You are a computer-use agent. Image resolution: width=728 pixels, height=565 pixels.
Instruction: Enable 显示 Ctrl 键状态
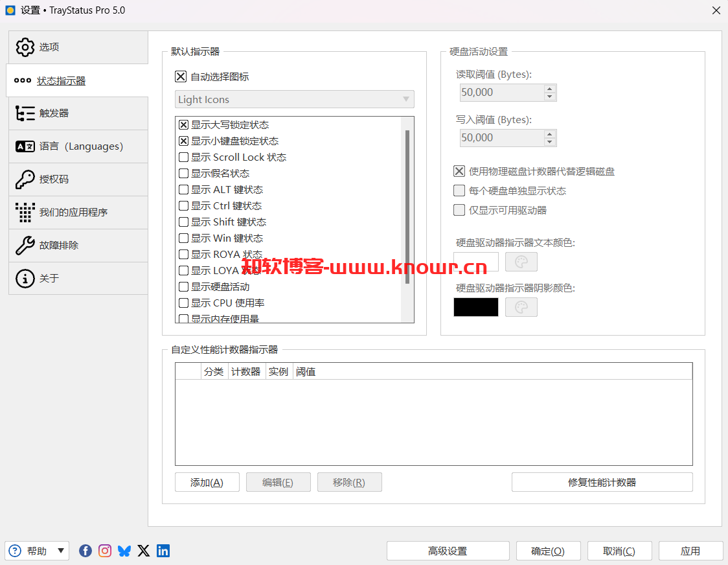click(x=183, y=206)
